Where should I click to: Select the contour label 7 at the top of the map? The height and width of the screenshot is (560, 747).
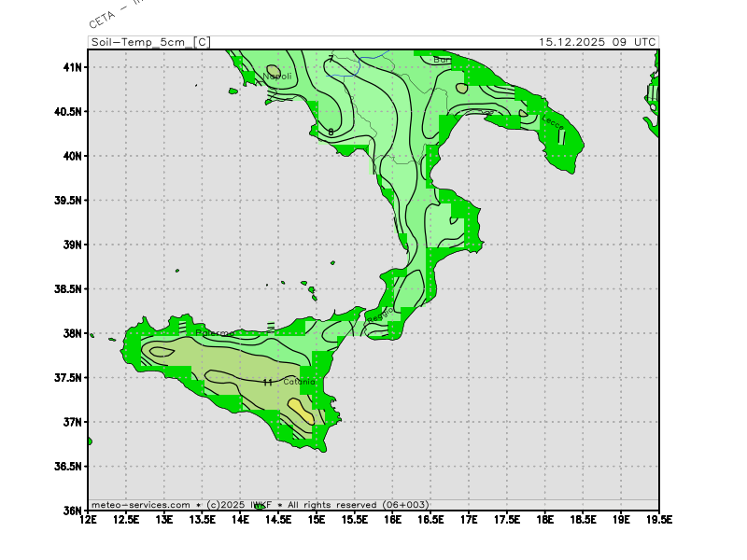(x=330, y=60)
